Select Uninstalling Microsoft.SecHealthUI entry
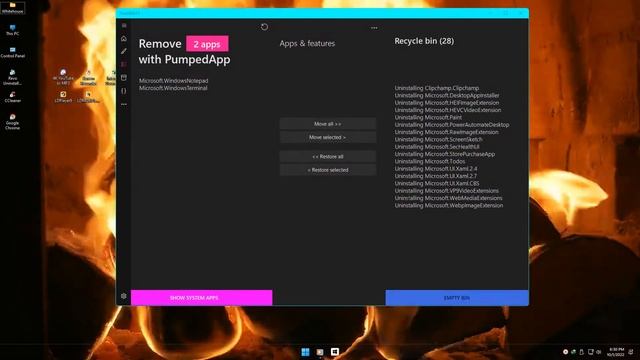This screenshot has height=360, width=640. coord(437,147)
